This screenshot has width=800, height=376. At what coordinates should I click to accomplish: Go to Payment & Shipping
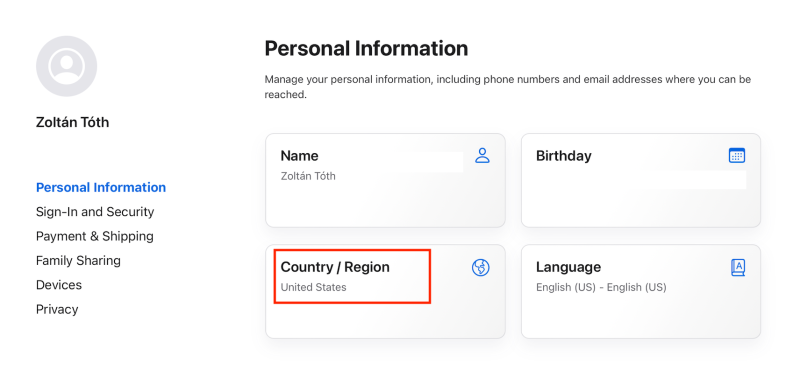(94, 236)
